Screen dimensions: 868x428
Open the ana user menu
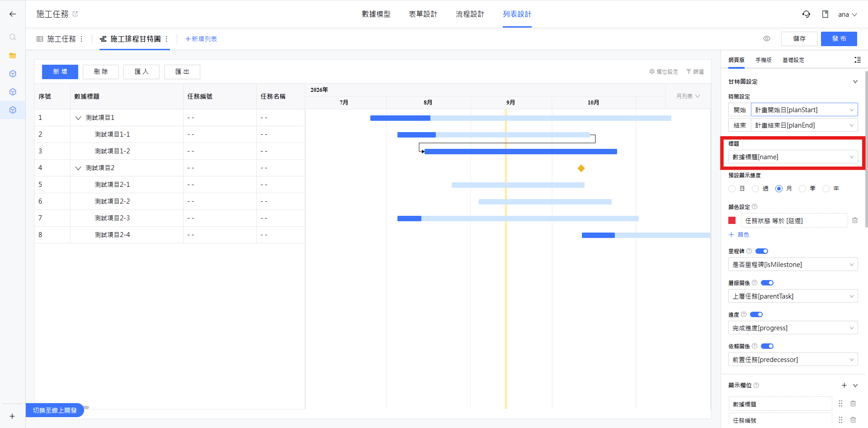pos(848,14)
